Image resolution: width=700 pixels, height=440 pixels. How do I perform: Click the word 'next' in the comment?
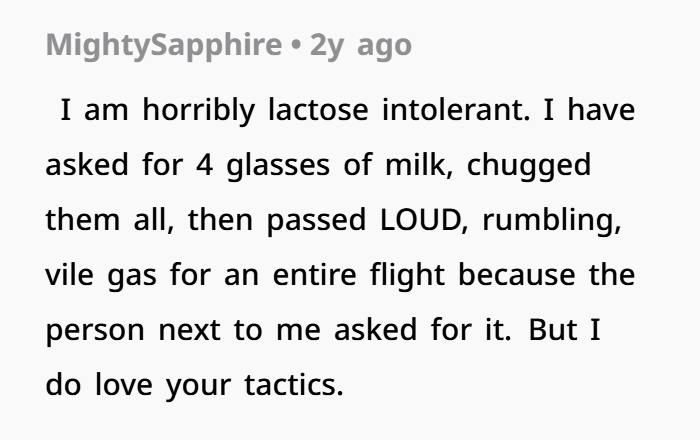coord(189,331)
